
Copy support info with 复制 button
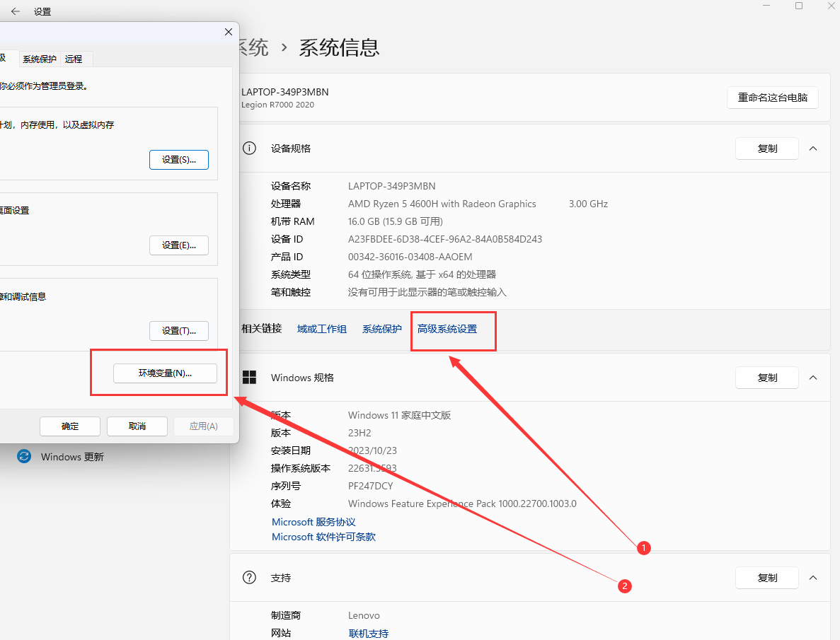coord(767,577)
